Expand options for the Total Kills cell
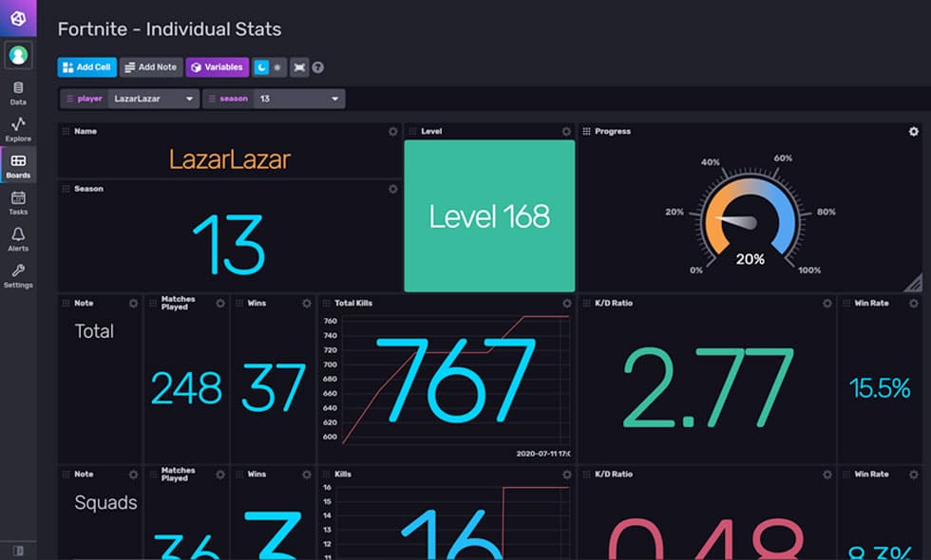The width and height of the screenshot is (931, 560). click(565, 304)
